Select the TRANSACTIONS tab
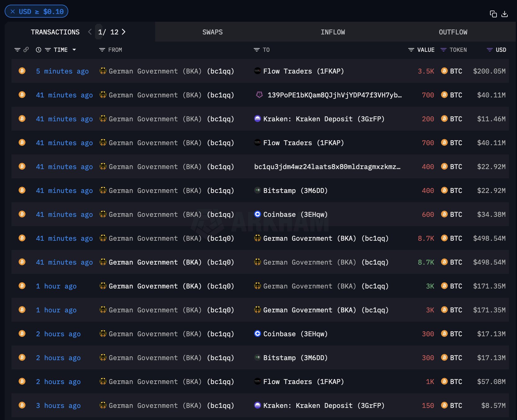The height and width of the screenshot is (420, 517). 55,32
